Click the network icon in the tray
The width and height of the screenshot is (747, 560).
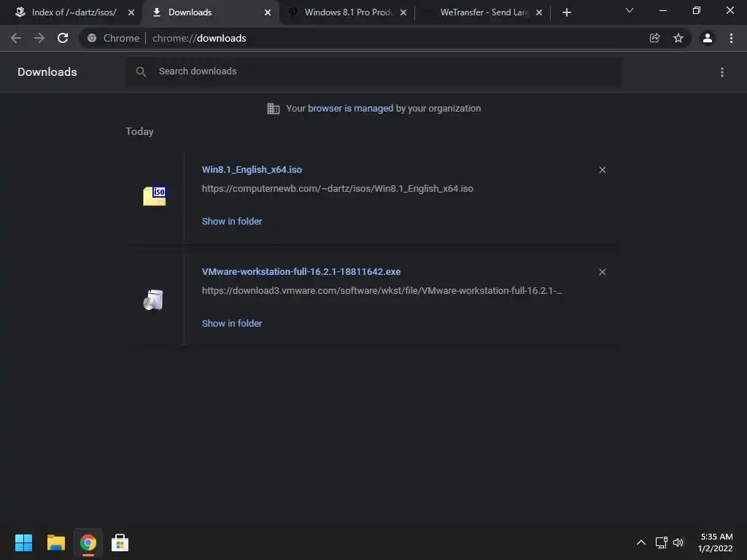[661, 542]
